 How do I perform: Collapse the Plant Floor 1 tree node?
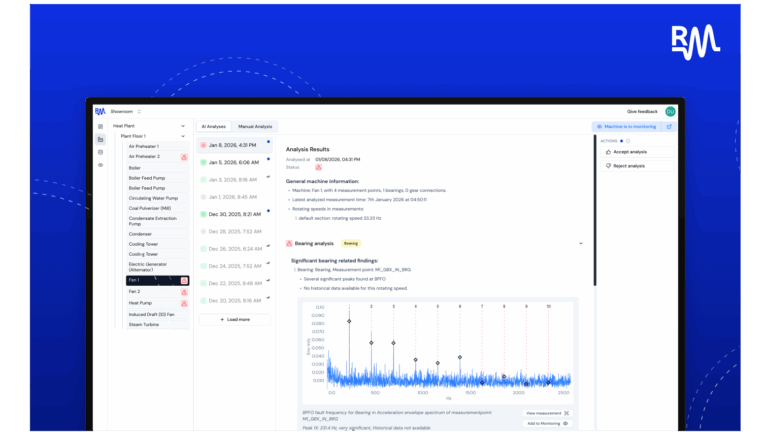point(183,136)
